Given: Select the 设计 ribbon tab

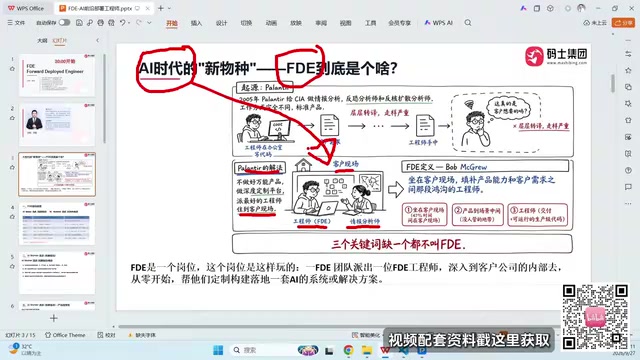Looking at the screenshot, I should (x=221, y=23).
